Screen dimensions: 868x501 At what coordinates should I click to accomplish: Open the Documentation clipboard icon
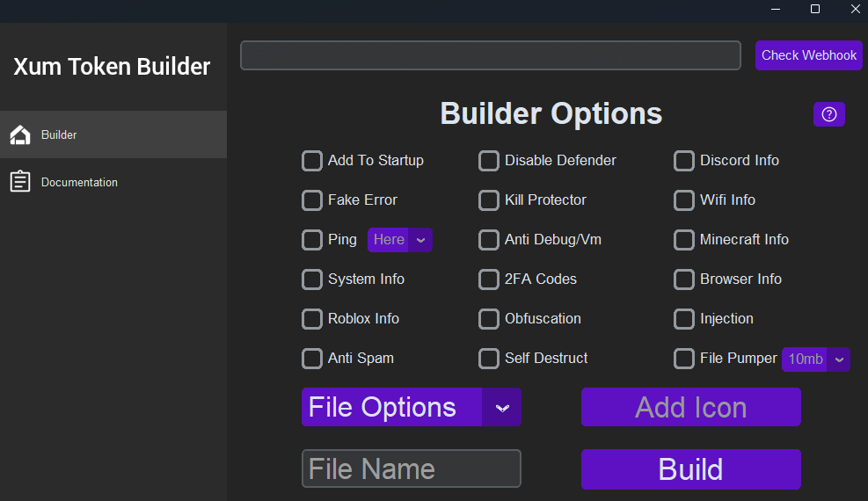(x=20, y=181)
